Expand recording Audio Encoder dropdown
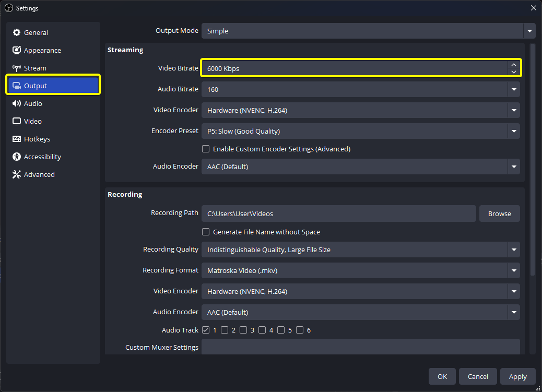Image resolution: width=542 pixels, height=392 pixels. tap(360, 312)
